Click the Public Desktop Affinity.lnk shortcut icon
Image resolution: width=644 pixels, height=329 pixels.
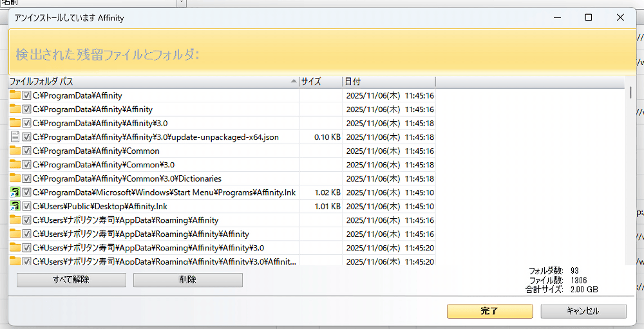tap(15, 207)
